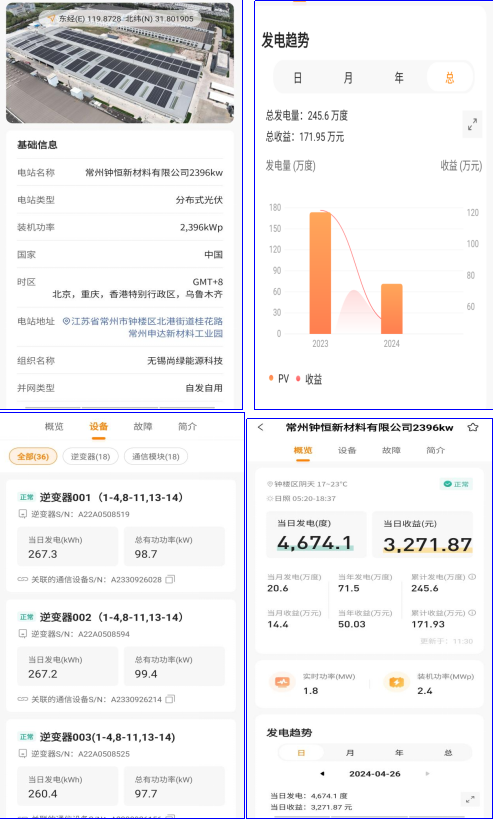Click the orange 2023 bar in chart
This screenshot has width=493, height=819.
[x=320, y=273]
